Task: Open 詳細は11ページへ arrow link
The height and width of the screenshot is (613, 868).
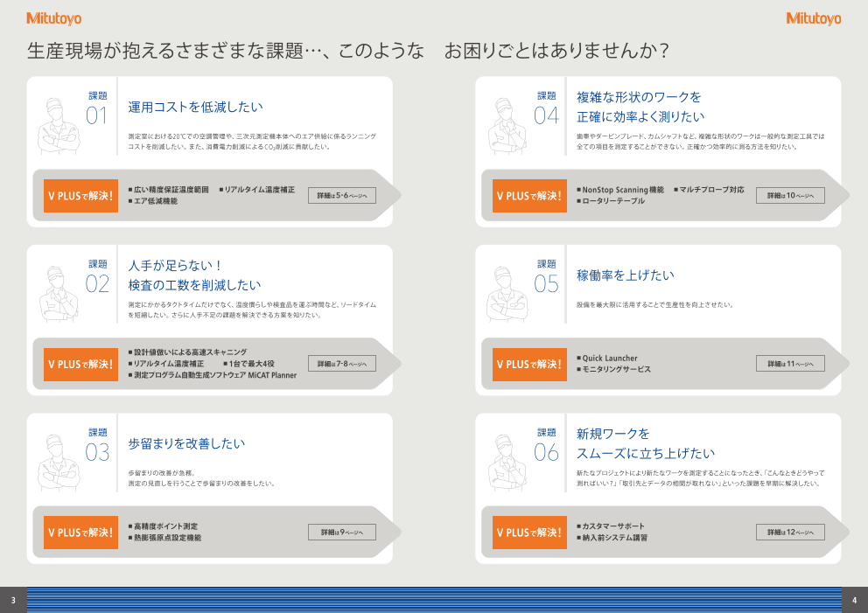Action: coord(790,363)
